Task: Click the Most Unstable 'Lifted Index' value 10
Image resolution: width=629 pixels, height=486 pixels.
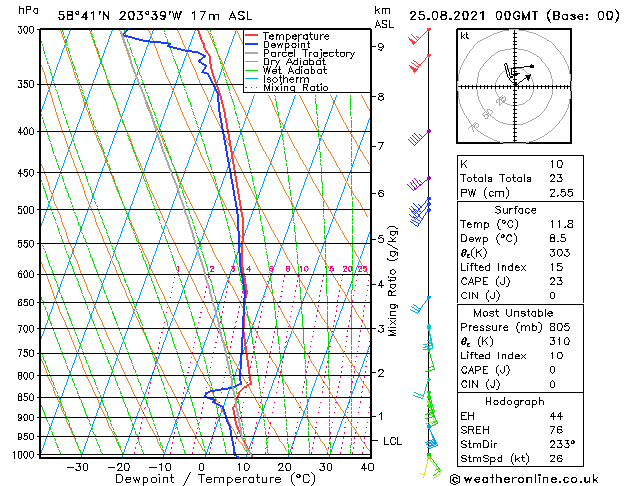Action: (556, 356)
